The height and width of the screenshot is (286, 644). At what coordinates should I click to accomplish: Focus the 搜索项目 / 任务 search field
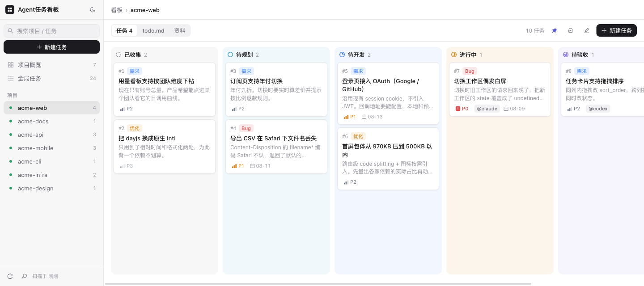[52, 31]
